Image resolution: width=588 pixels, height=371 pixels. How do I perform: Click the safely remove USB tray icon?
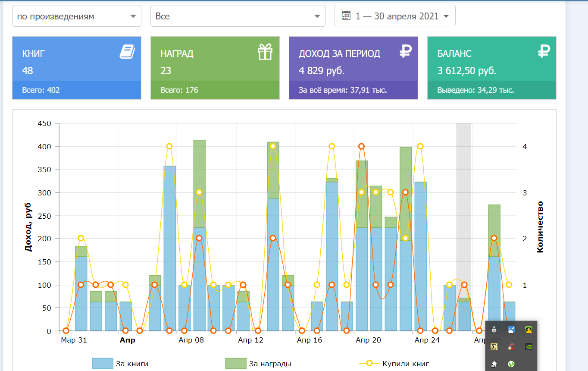pos(494,330)
